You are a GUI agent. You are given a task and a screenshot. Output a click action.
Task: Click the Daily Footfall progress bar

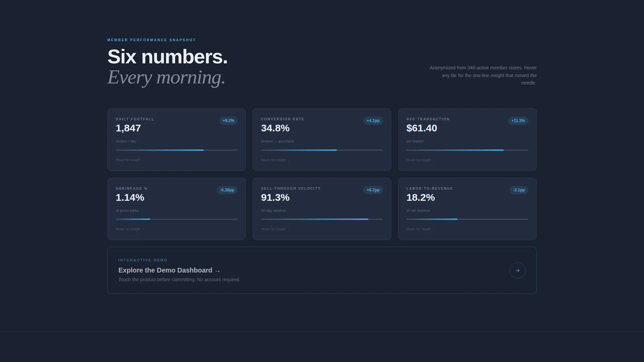click(176, 150)
